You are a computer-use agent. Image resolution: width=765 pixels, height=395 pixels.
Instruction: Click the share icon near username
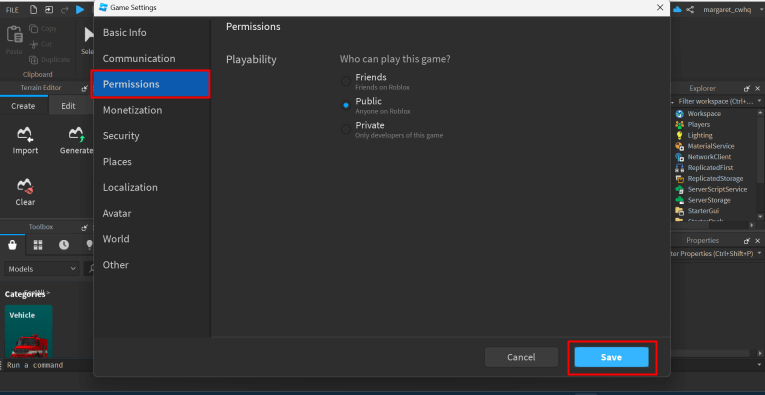click(x=690, y=10)
